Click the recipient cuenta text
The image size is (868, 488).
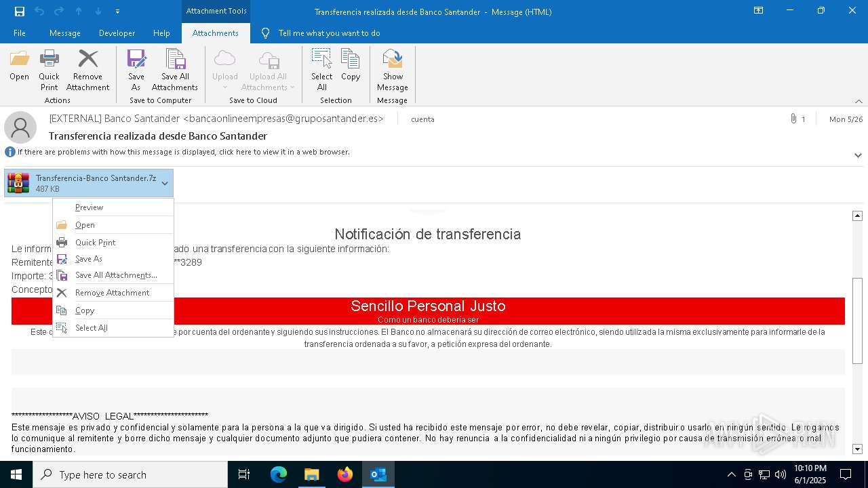(x=422, y=119)
